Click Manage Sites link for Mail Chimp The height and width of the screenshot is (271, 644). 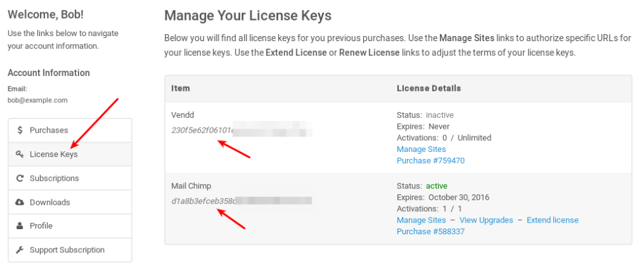coord(421,220)
